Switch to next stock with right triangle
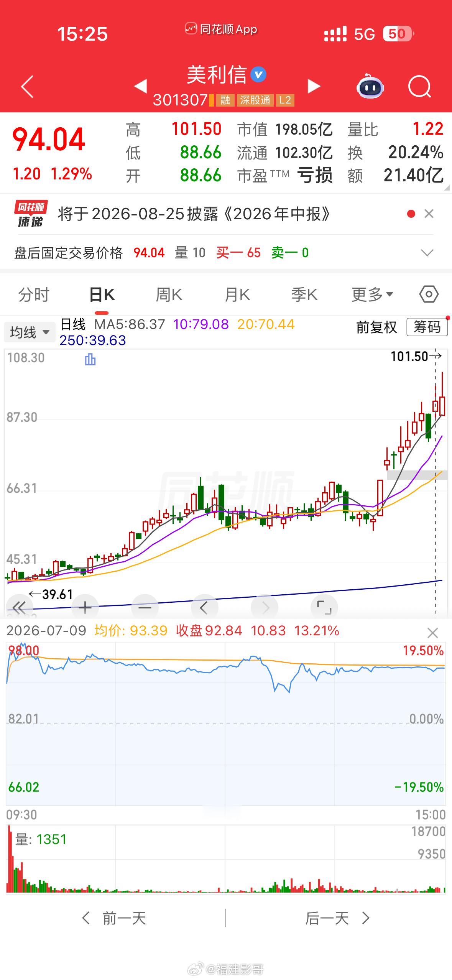The image size is (452, 980). [314, 86]
